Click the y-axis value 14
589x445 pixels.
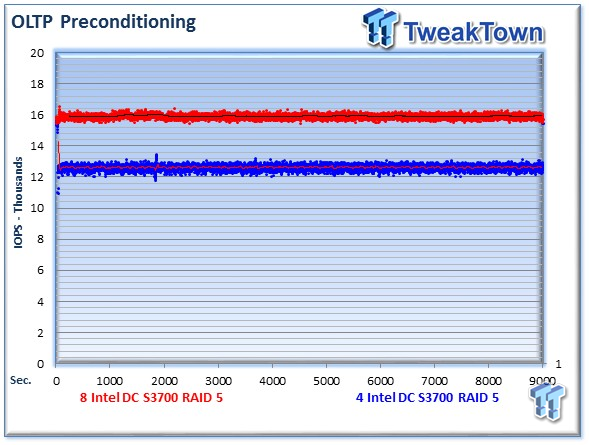point(37,146)
